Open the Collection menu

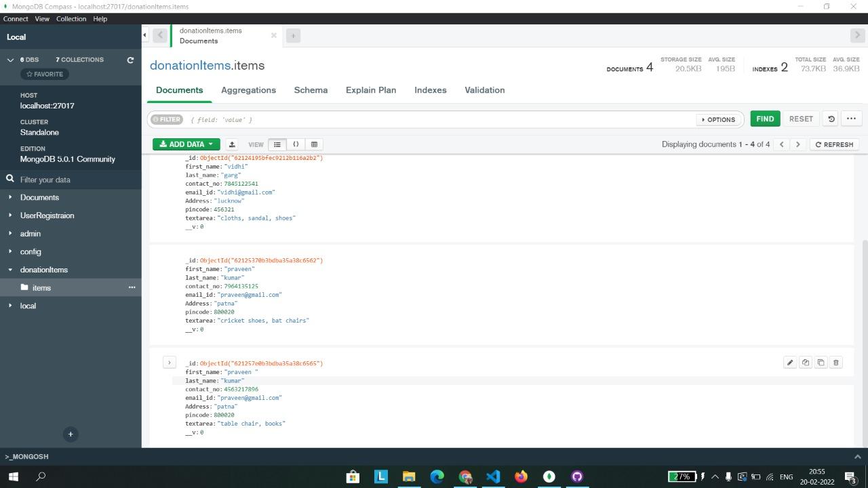click(71, 19)
